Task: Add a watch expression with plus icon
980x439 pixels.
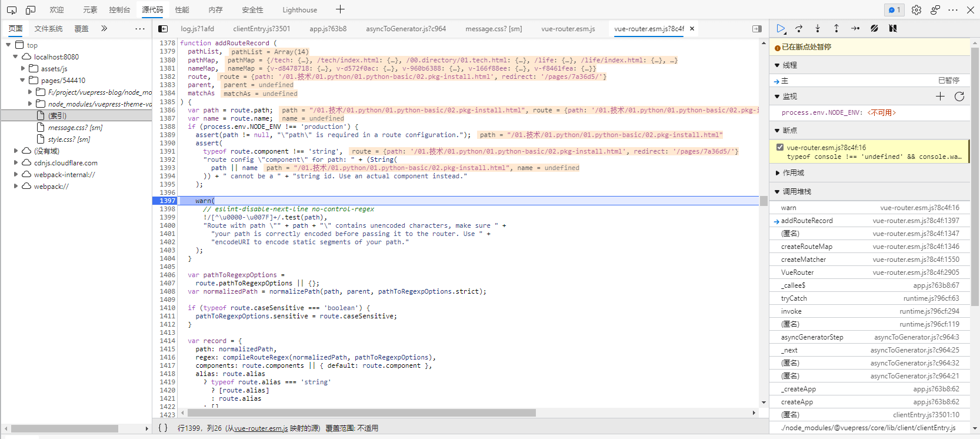Action: (940, 97)
